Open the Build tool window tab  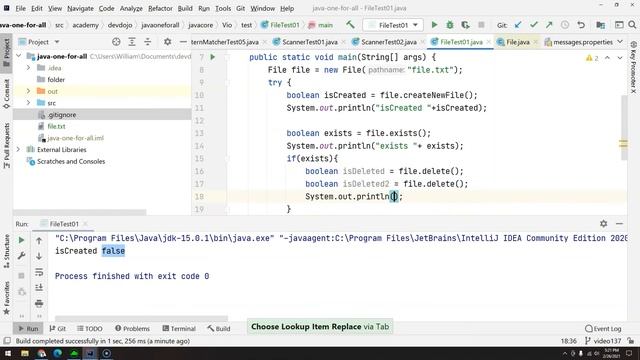coord(218,328)
